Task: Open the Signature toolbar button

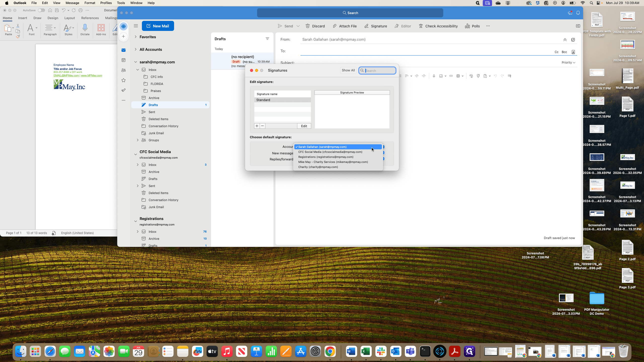Action: (376, 26)
